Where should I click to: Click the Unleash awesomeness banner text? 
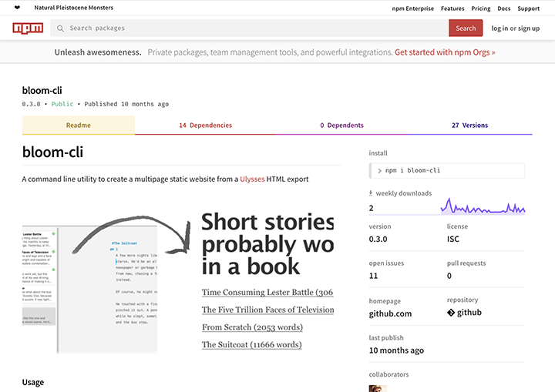coord(98,52)
